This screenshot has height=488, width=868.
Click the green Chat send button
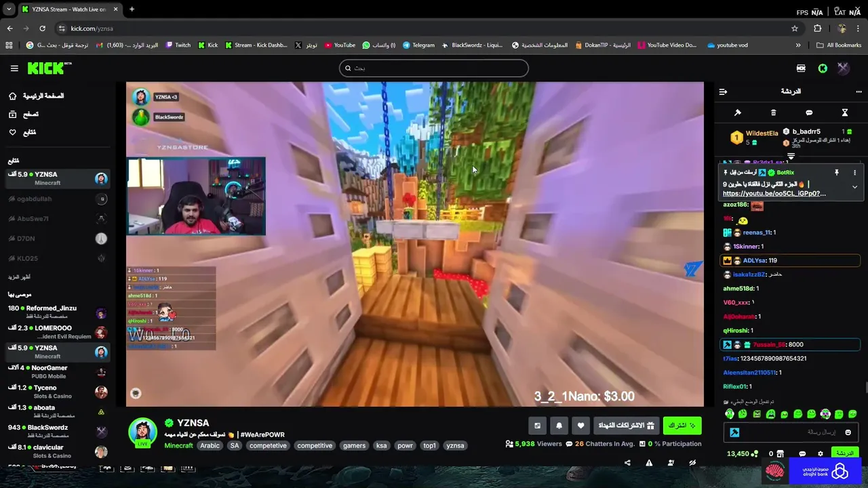[x=844, y=453]
